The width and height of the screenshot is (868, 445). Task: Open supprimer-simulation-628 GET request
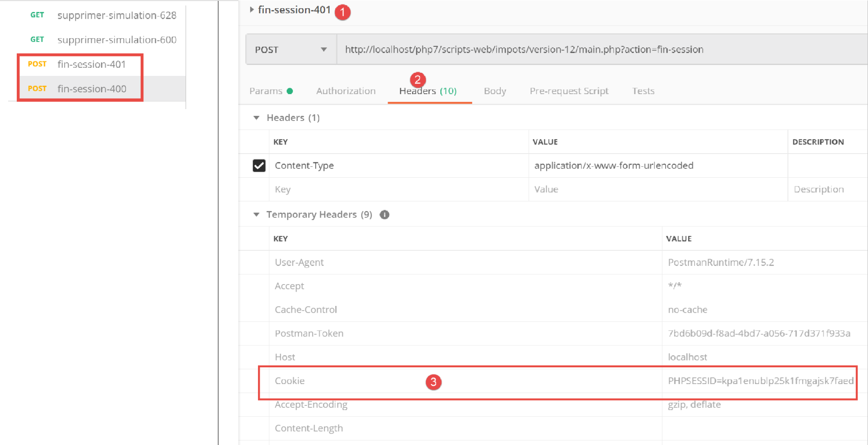point(116,15)
